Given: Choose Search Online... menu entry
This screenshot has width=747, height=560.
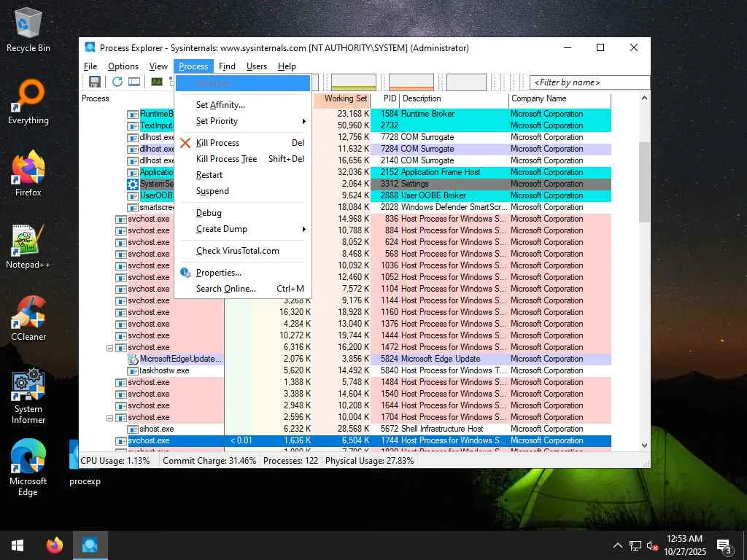Looking at the screenshot, I should point(243,289).
